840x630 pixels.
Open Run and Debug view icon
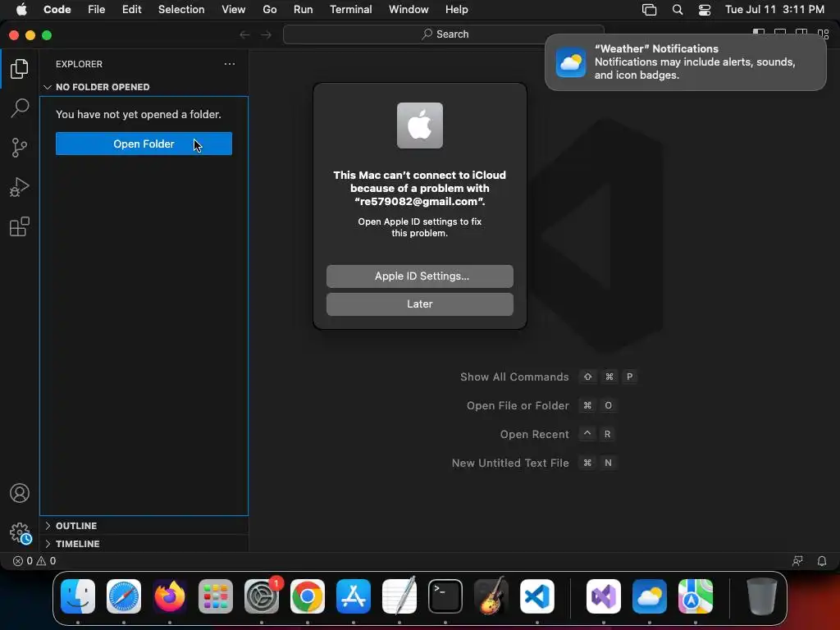pos(20,187)
